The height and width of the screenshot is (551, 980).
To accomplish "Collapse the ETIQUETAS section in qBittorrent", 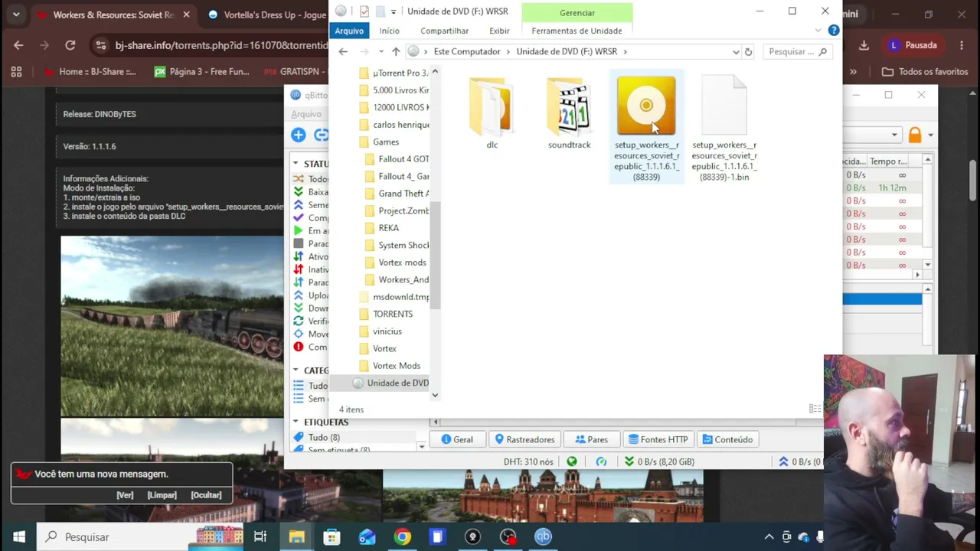I will (296, 422).
